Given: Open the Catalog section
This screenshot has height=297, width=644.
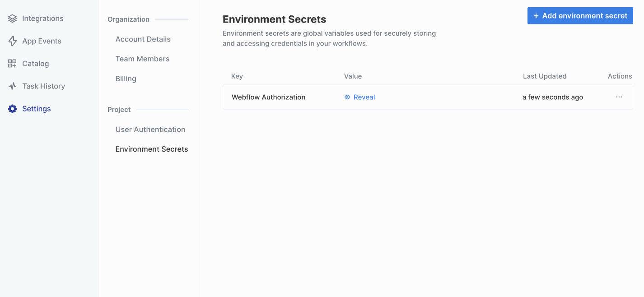Looking at the screenshot, I should pyautogui.click(x=36, y=64).
